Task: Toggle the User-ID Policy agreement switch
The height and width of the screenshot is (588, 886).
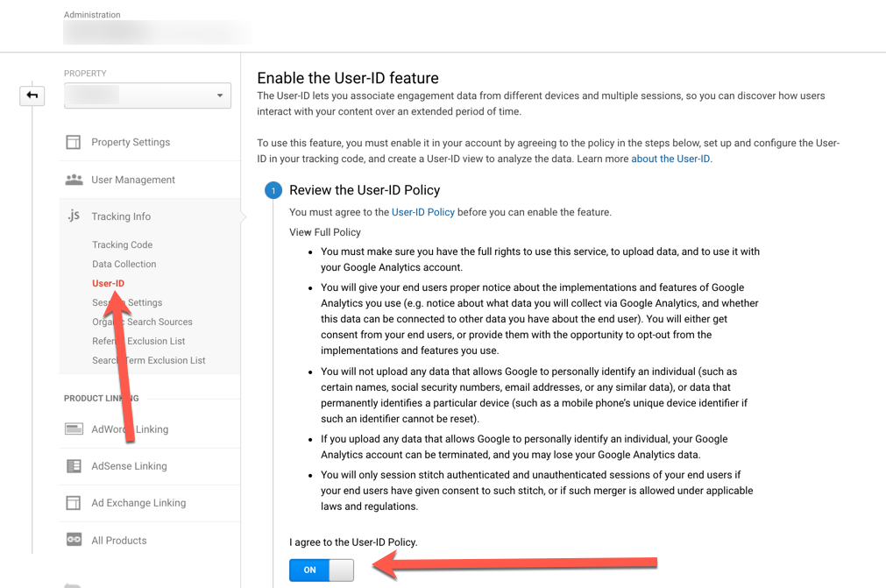Action: pyautogui.click(x=322, y=570)
